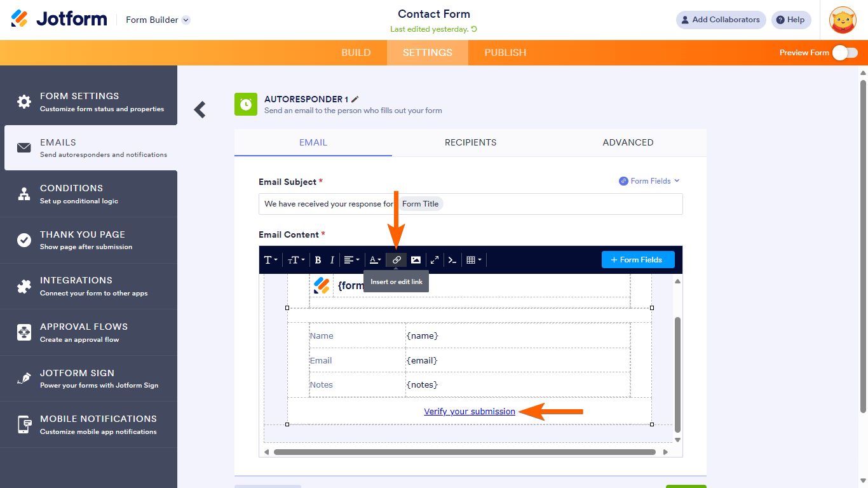This screenshot has height=488, width=868.
Task: Click the insert image icon
Action: tap(416, 260)
